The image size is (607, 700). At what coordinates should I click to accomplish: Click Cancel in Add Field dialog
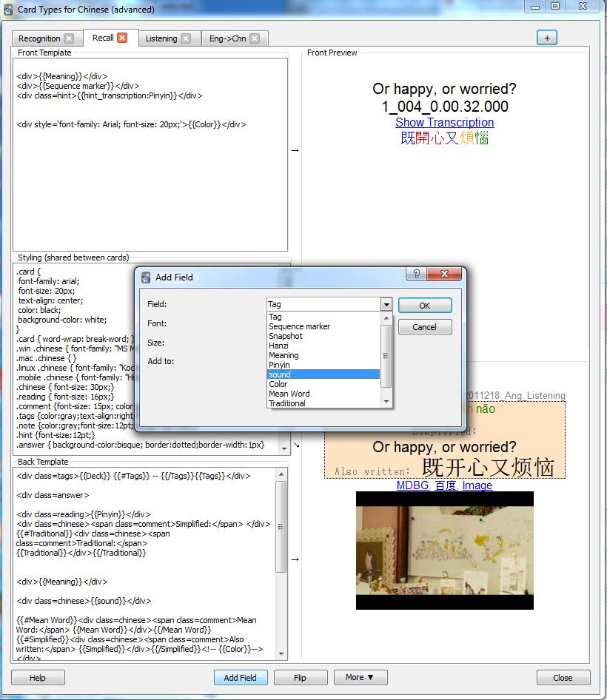(x=424, y=326)
